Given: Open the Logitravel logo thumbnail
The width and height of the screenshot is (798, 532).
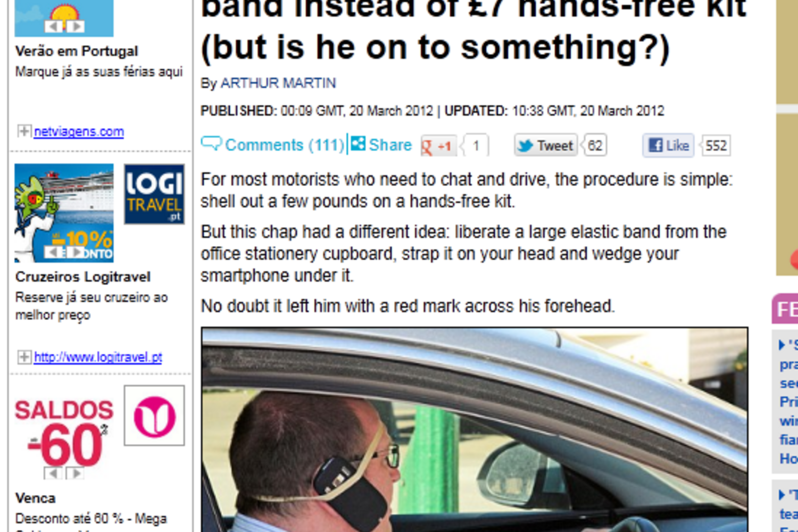Looking at the screenshot, I should [x=154, y=194].
